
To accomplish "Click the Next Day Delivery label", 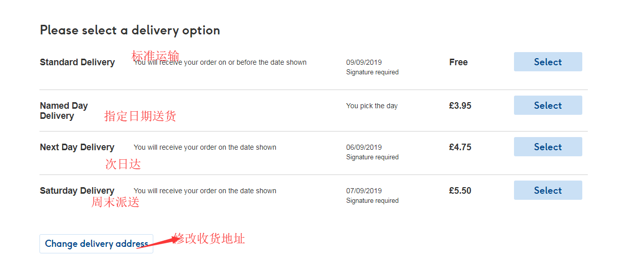I will point(77,147).
